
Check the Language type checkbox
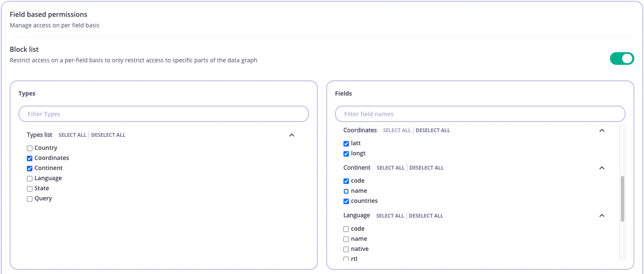click(x=29, y=178)
